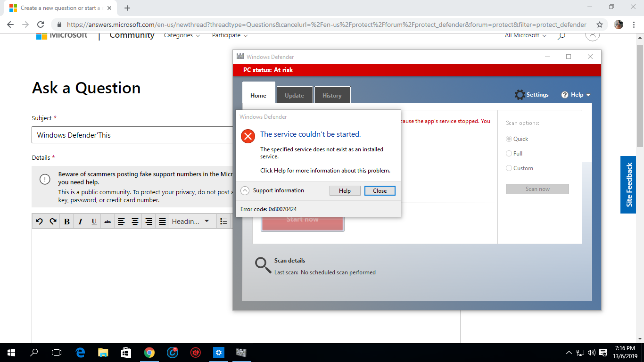Image resolution: width=644 pixels, height=362 pixels.
Task: Click the Microsoft Community search icon
Action: point(561,36)
